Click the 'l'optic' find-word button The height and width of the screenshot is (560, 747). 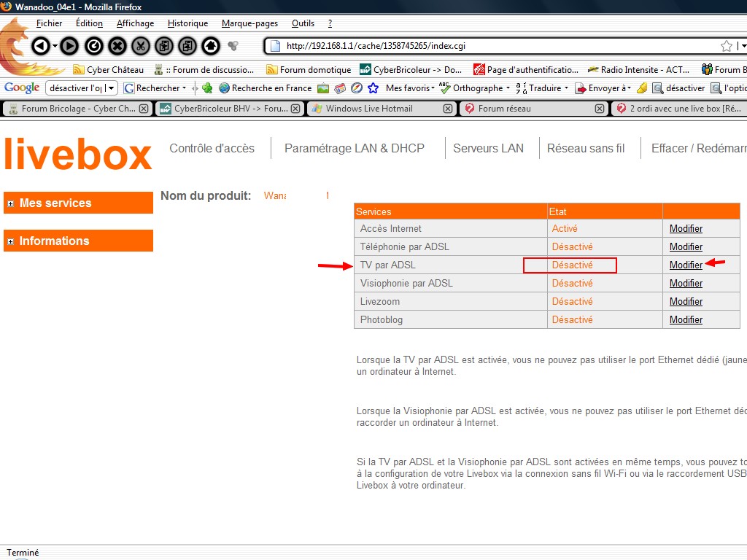point(729,88)
